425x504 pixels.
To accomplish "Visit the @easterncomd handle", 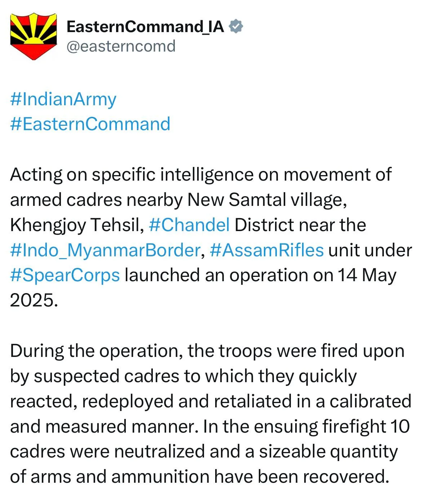I will pos(121,46).
